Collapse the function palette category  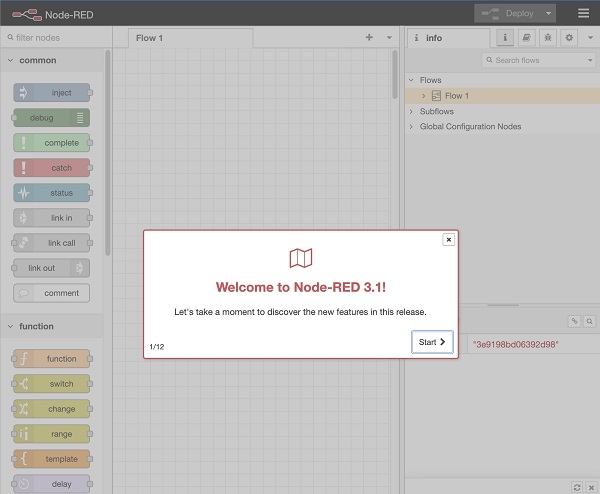pyautogui.click(x=52, y=326)
